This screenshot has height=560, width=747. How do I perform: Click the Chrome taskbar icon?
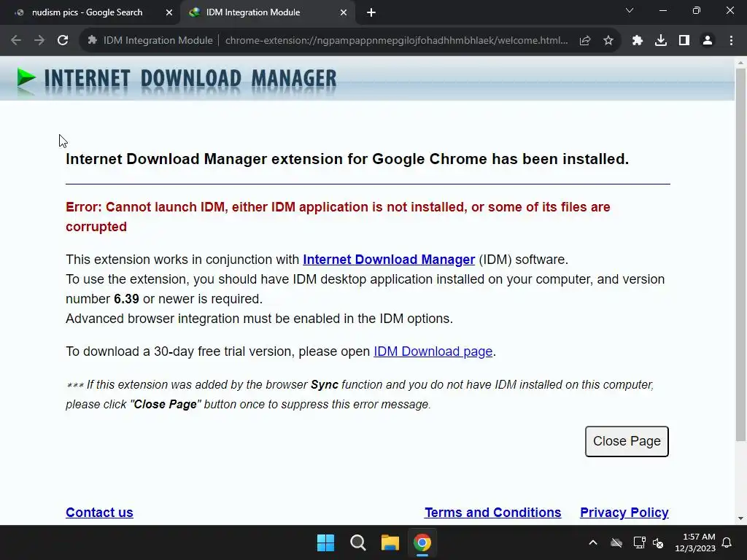(422, 542)
